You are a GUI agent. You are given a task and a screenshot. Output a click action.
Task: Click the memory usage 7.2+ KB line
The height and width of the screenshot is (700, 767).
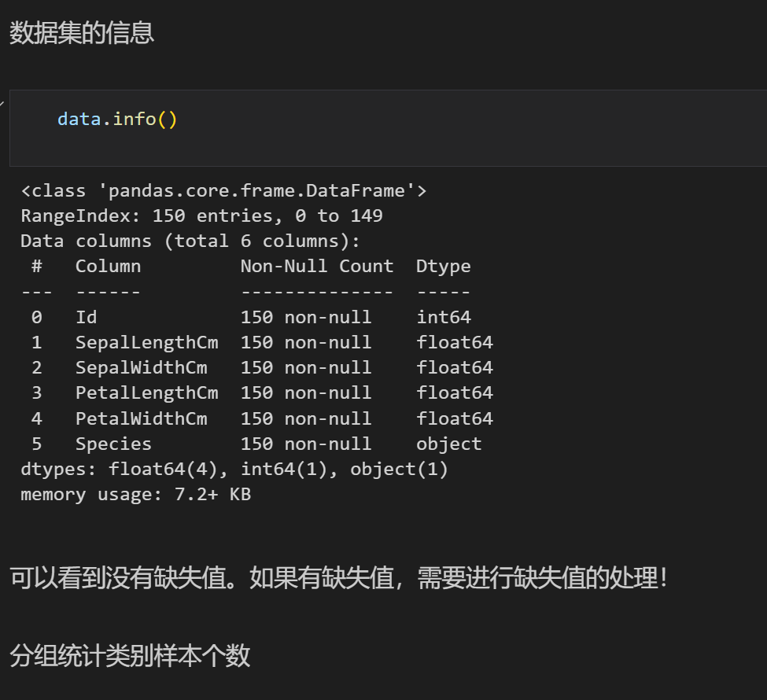tap(135, 495)
